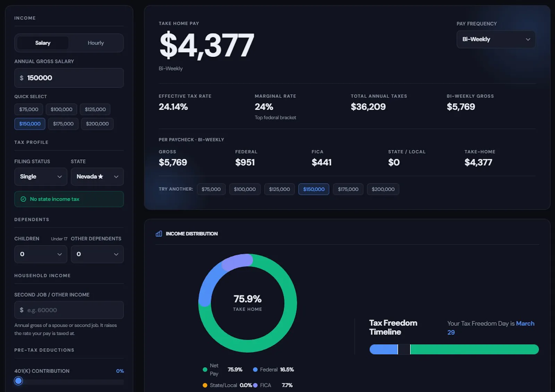Image resolution: width=555 pixels, height=392 pixels.
Task: Try another salary of $75,000
Action: (211, 189)
